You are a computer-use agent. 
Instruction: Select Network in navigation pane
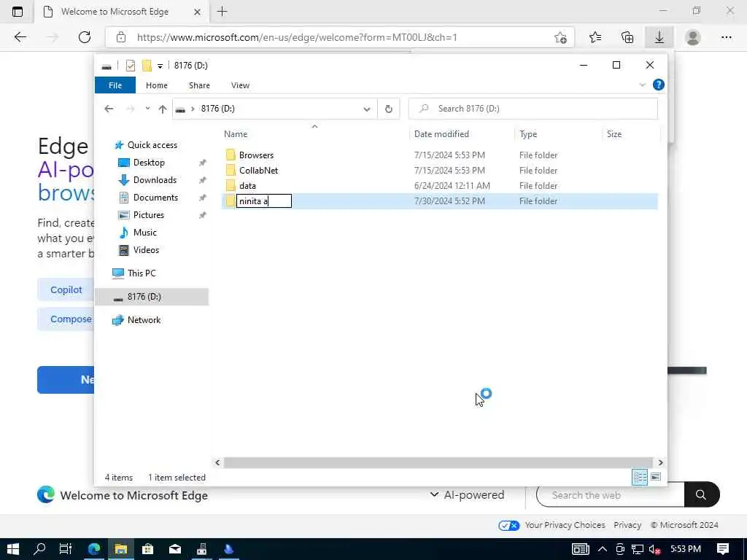click(x=144, y=320)
